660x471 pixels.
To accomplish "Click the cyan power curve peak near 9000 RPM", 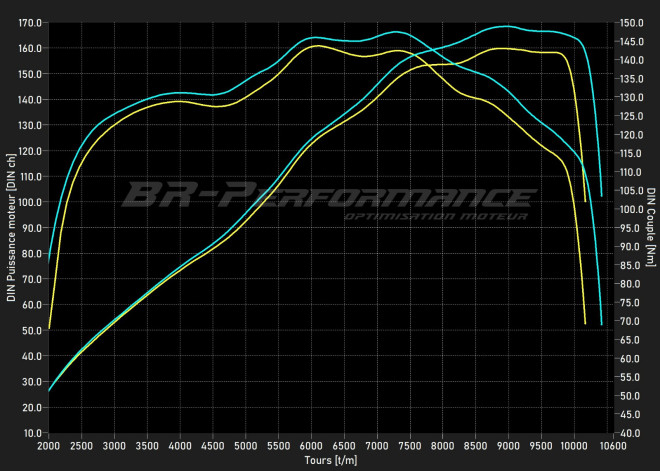I will [x=507, y=27].
